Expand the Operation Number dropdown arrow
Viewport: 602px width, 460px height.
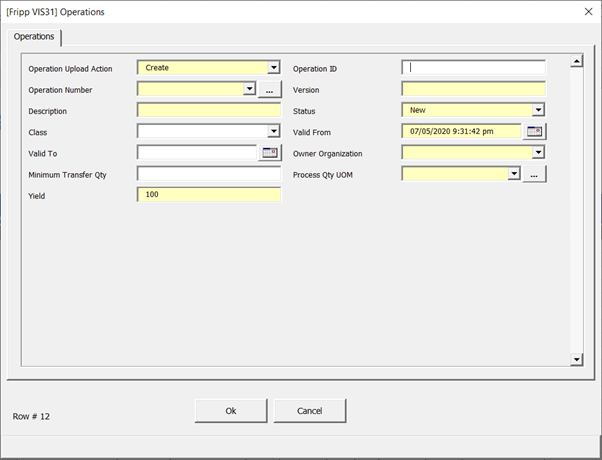pyautogui.click(x=250, y=89)
